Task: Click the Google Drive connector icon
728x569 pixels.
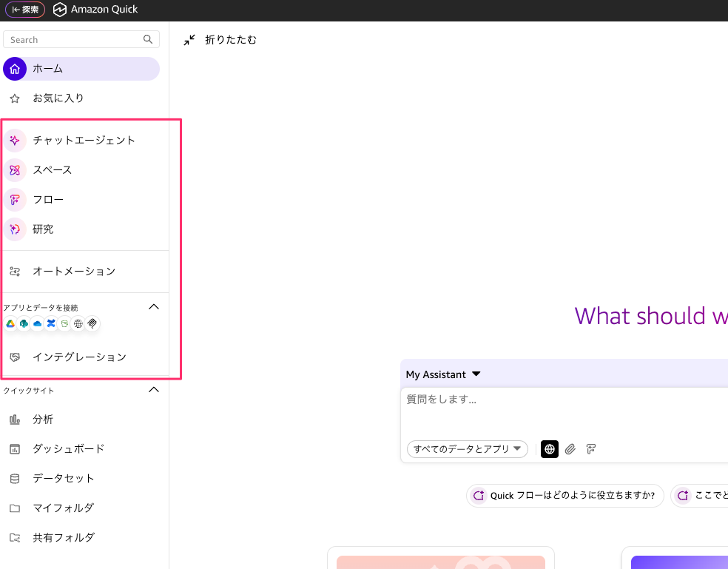Action: pyautogui.click(x=11, y=323)
